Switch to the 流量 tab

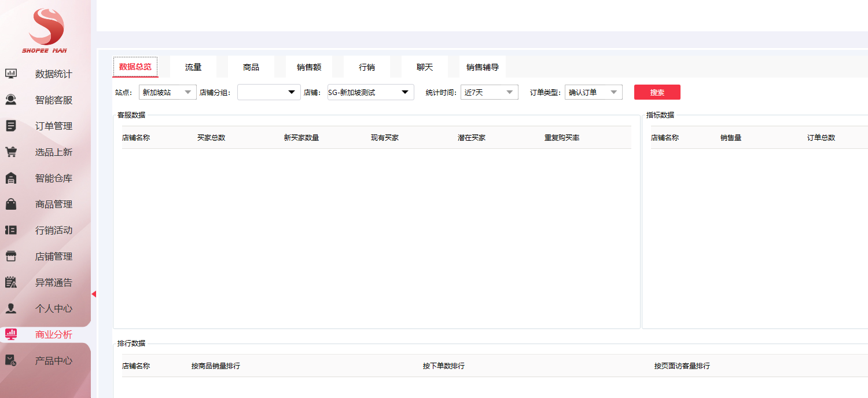point(192,66)
